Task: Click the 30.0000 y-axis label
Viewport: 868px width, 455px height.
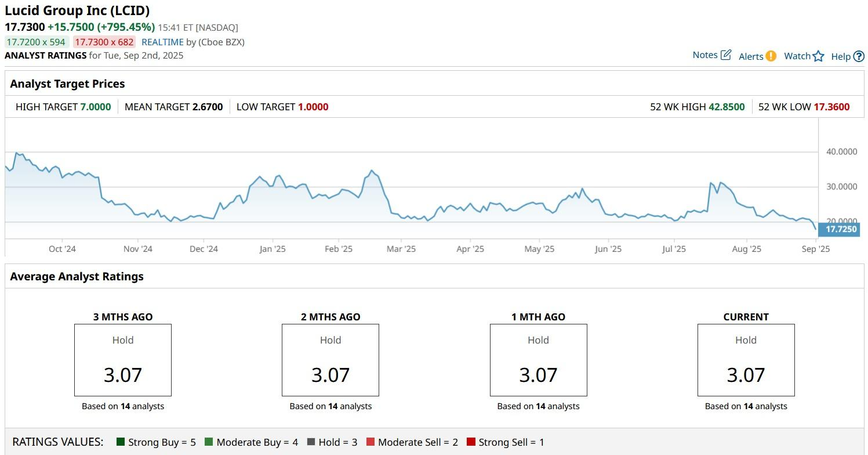Action: pyautogui.click(x=841, y=187)
